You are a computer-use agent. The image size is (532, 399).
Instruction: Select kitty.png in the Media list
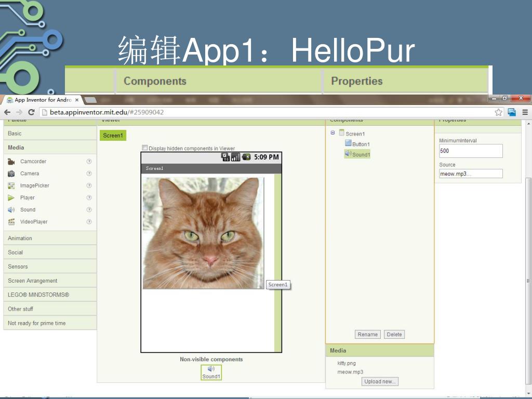347,363
